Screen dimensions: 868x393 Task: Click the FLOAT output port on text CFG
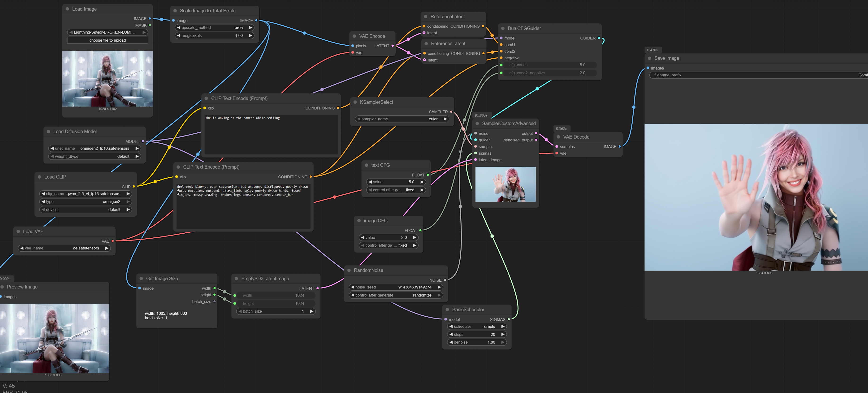[428, 175]
